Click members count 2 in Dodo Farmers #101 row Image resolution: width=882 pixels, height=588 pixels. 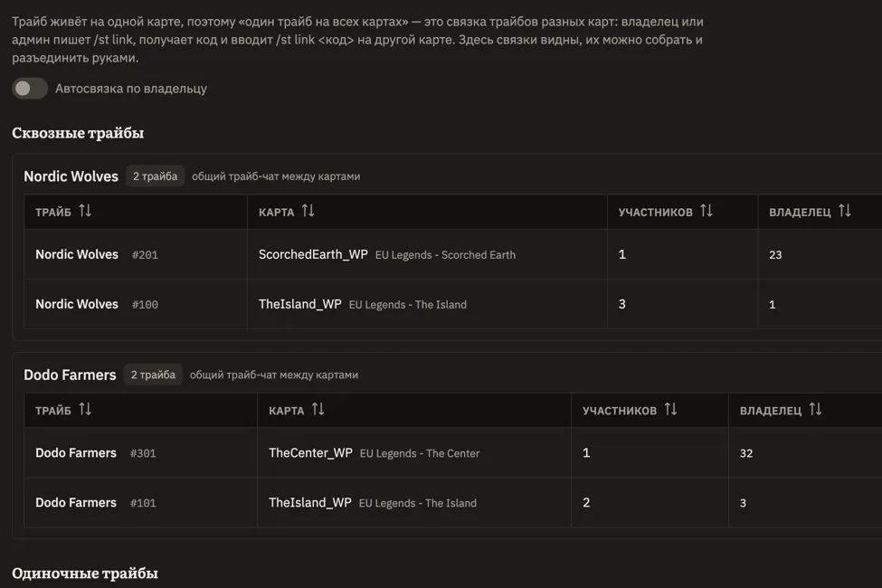coord(586,502)
